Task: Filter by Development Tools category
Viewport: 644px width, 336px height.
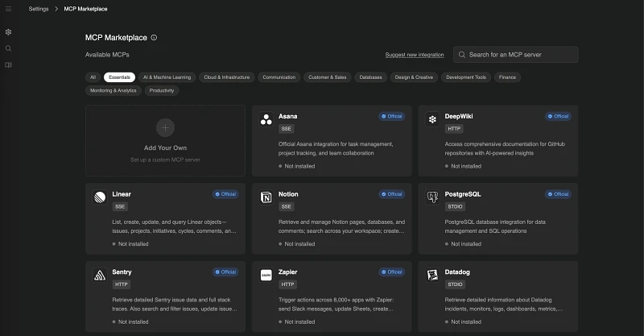Action: 466,77
